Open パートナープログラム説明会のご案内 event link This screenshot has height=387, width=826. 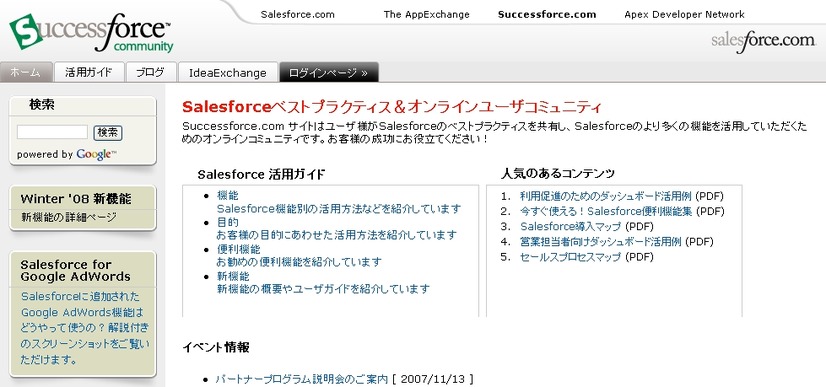coord(302,379)
